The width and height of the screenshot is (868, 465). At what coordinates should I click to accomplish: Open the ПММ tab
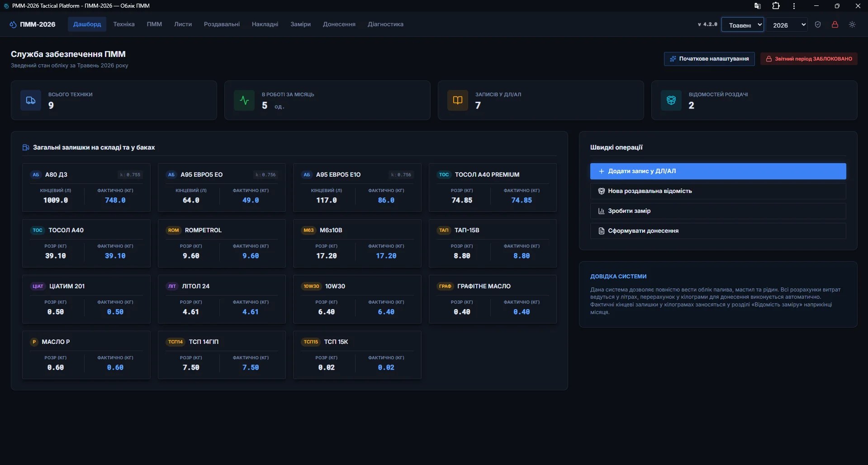[x=154, y=24]
